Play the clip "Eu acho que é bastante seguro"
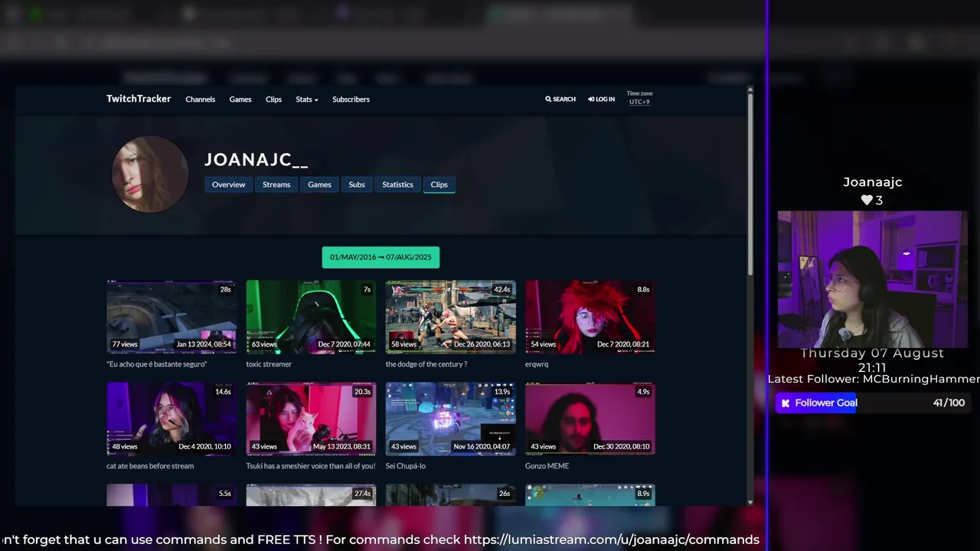 coord(171,317)
